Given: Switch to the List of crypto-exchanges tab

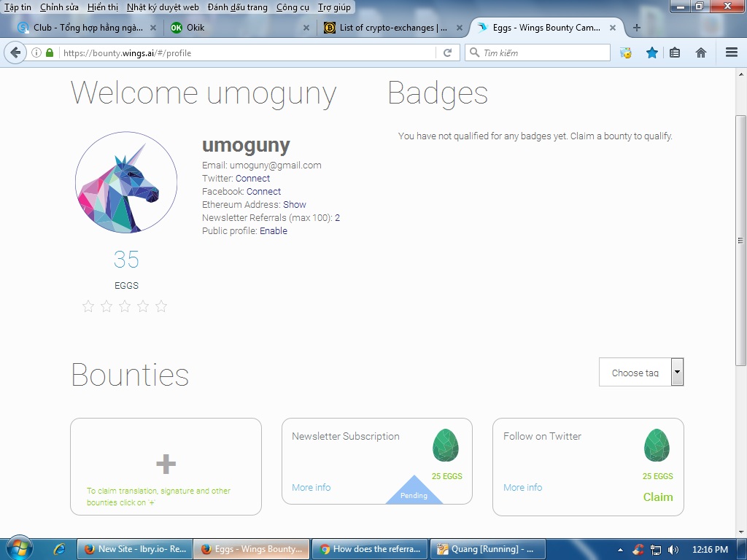Looking at the screenshot, I should coord(392,28).
